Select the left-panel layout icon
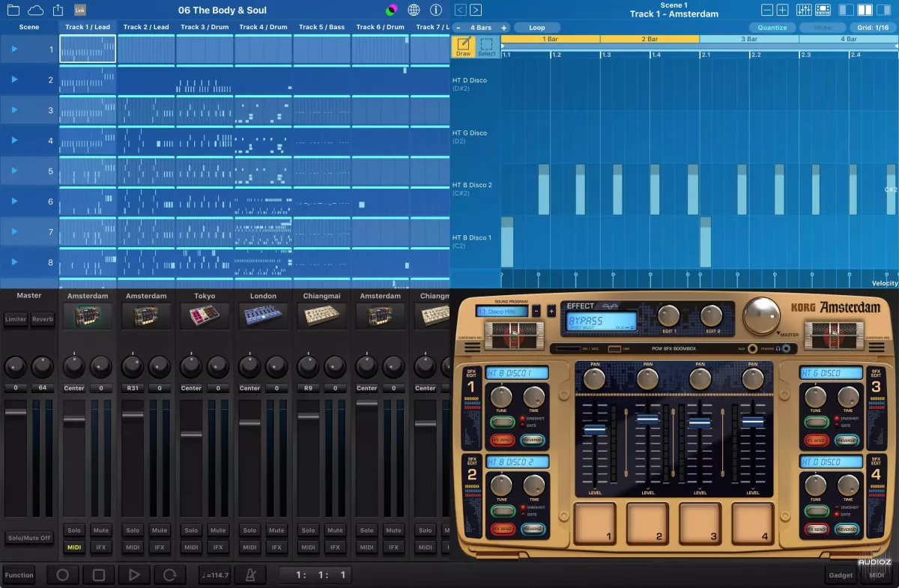Viewport: 899px width, 588px height. pyautogui.click(x=847, y=10)
